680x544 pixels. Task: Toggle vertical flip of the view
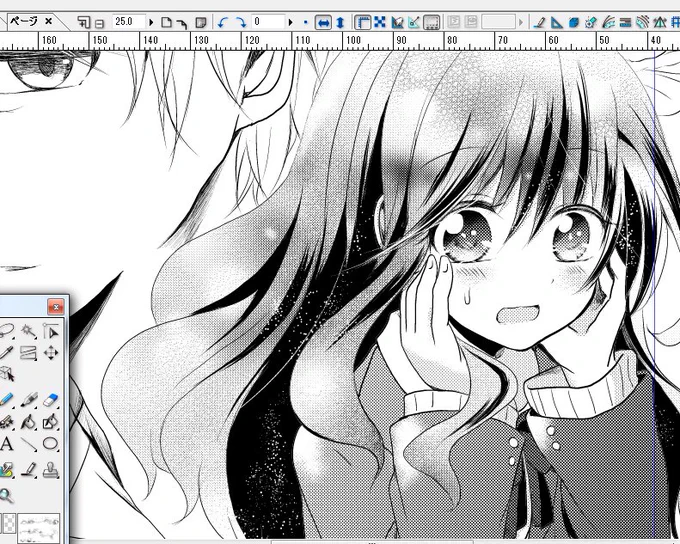[340, 22]
